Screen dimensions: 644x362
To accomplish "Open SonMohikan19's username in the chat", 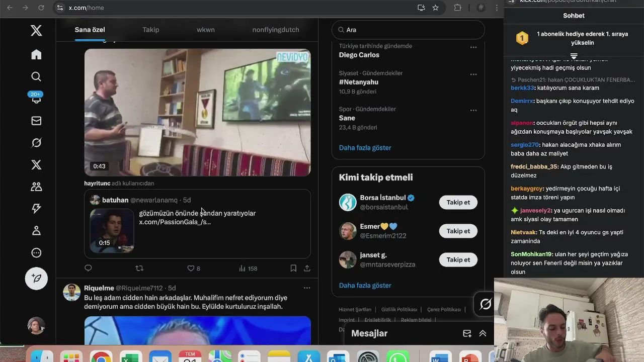I will click(x=532, y=254).
